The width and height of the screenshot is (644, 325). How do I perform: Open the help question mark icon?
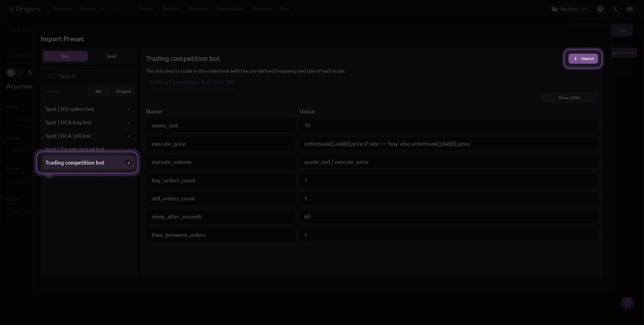point(600,9)
